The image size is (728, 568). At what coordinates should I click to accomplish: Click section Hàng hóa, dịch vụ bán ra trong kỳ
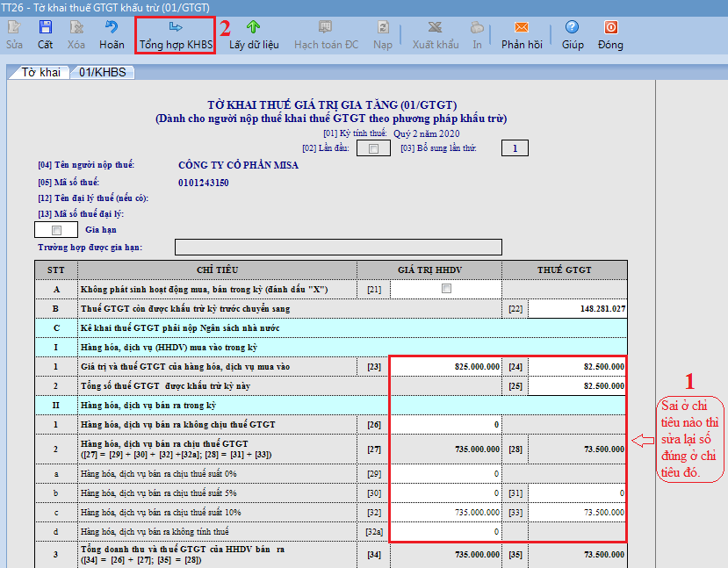click(331, 405)
